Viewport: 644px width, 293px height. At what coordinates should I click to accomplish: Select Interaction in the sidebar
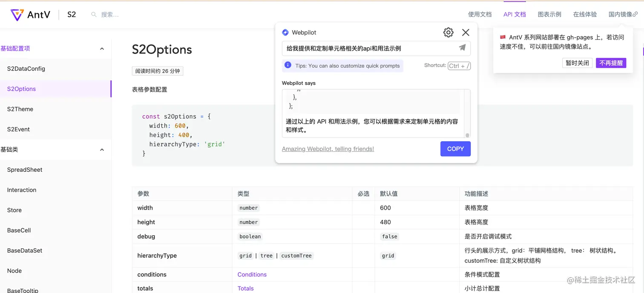tap(55, 190)
